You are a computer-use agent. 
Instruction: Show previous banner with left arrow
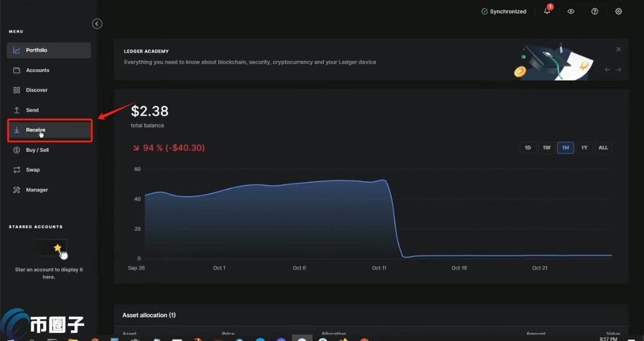(x=607, y=70)
